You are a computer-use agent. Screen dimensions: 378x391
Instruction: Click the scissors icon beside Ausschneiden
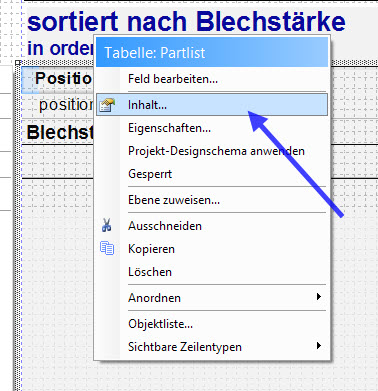point(107,226)
